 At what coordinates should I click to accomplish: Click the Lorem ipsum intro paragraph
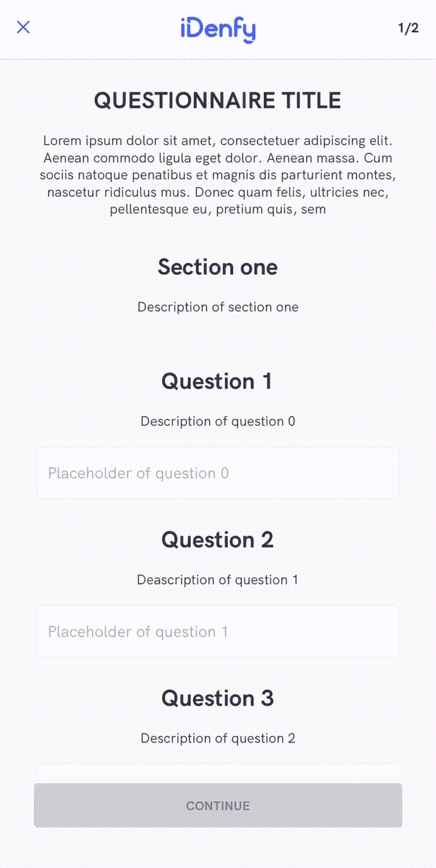tap(218, 175)
